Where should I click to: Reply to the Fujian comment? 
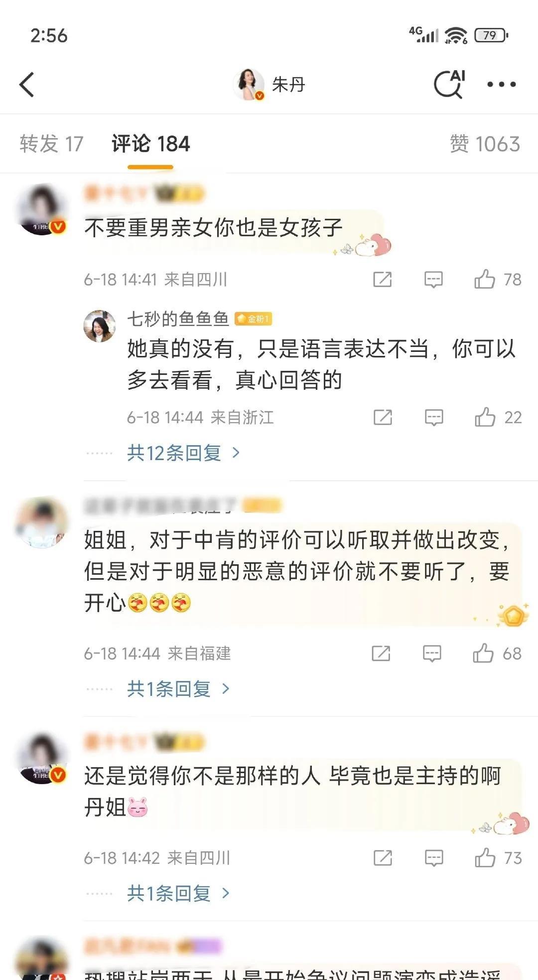(432, 653)
